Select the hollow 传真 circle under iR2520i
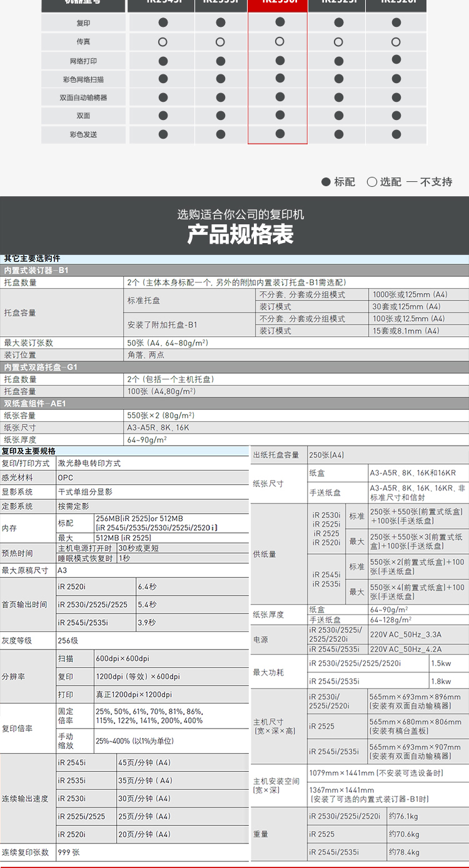This screenshot has width=469, height=868. (396, 42)
